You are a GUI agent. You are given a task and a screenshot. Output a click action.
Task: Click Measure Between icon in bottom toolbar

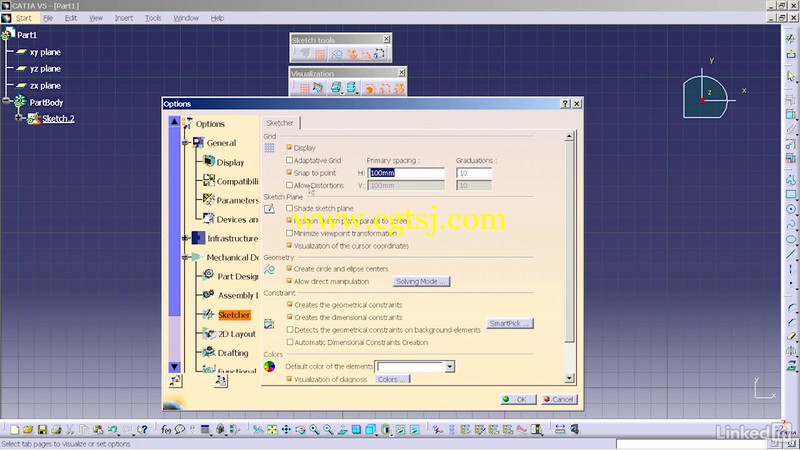(x=560, y=430)
